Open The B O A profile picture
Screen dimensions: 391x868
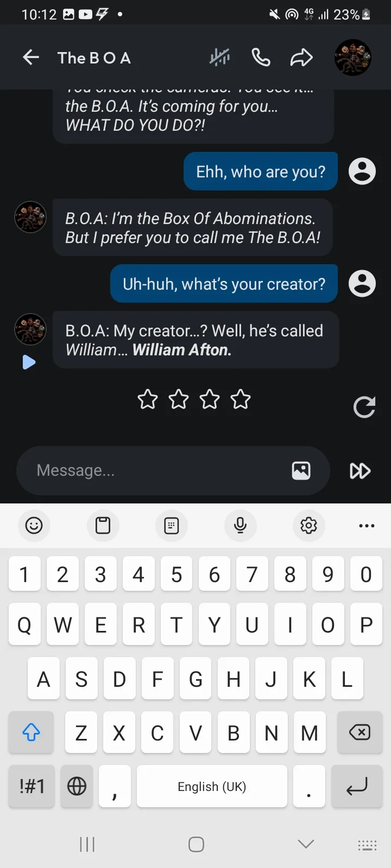(353, 57)
